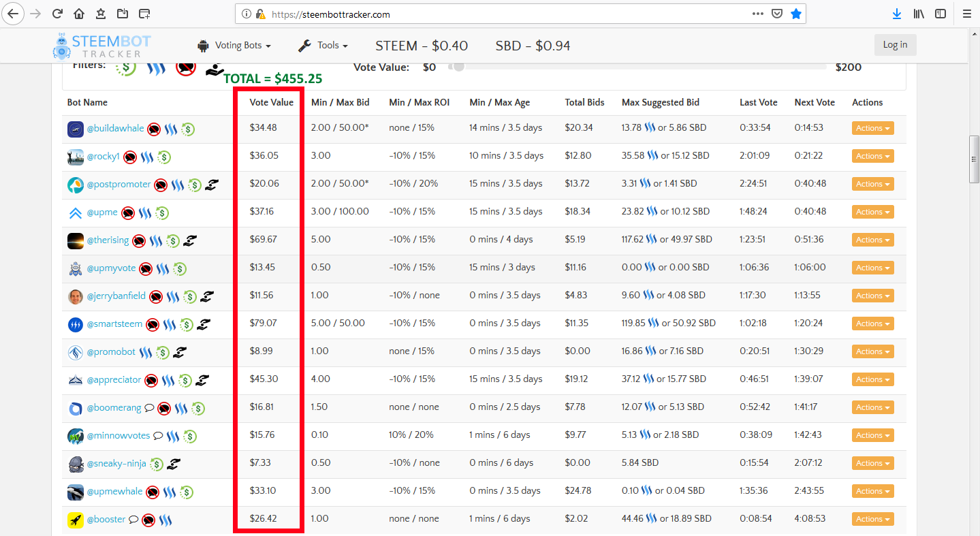Open the @buildawhale bot link

[x=115, y=128]
